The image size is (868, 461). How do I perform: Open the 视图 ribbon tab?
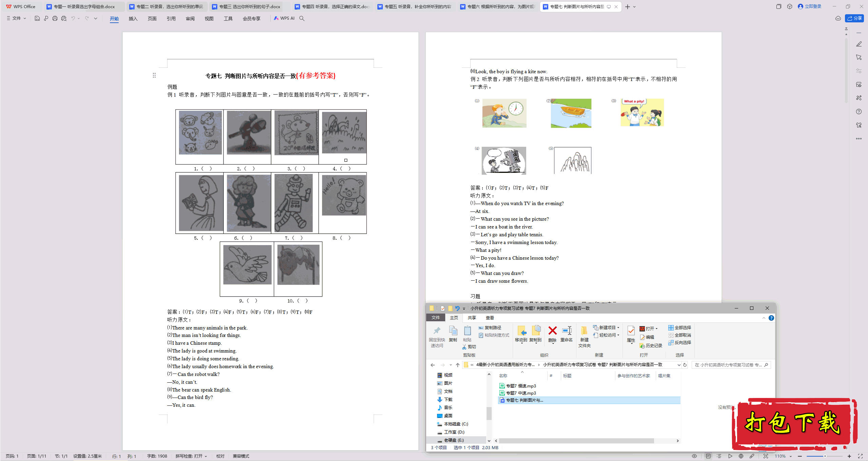point(209,18)
